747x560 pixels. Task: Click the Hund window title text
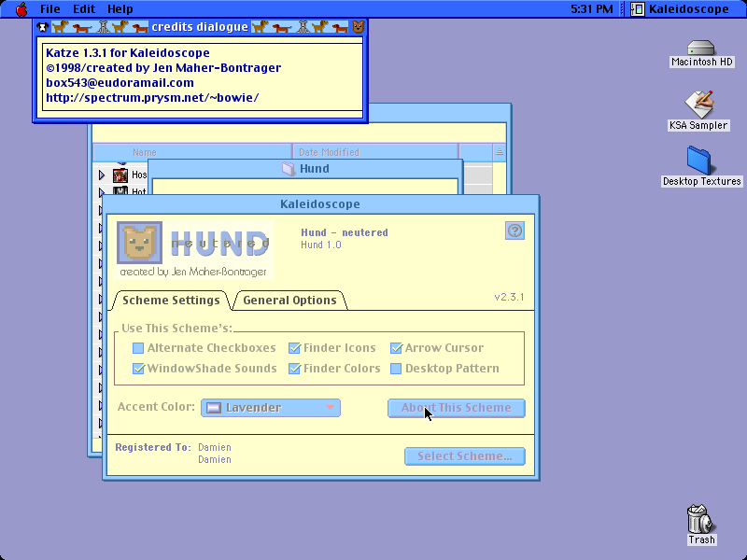coord(315,169)
